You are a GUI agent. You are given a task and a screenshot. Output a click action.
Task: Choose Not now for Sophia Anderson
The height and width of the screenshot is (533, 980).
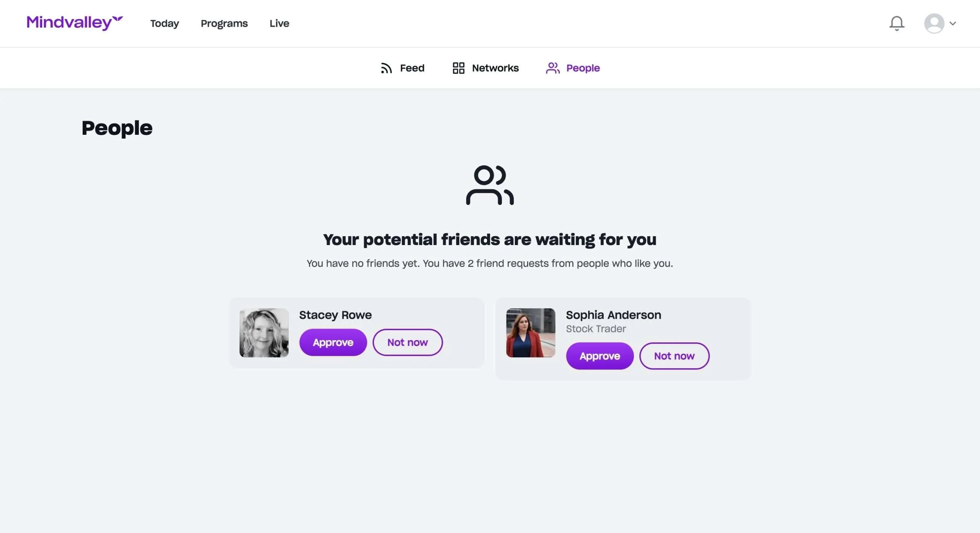[x=674, y=356]
